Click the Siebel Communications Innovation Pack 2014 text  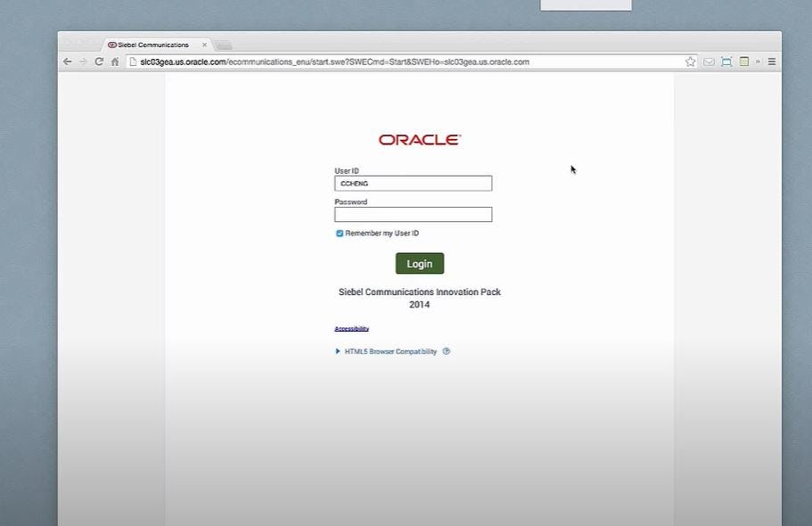pyautogui.click(x=420, y=299)
